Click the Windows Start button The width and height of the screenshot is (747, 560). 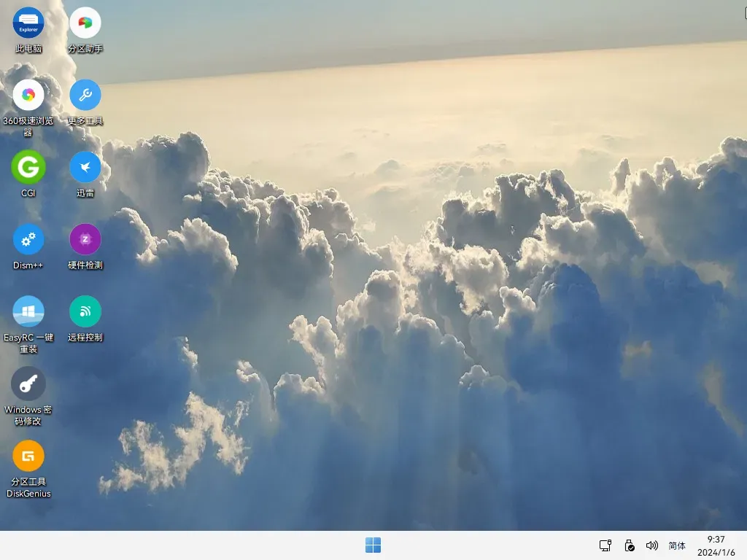click(x=373, y=545)
